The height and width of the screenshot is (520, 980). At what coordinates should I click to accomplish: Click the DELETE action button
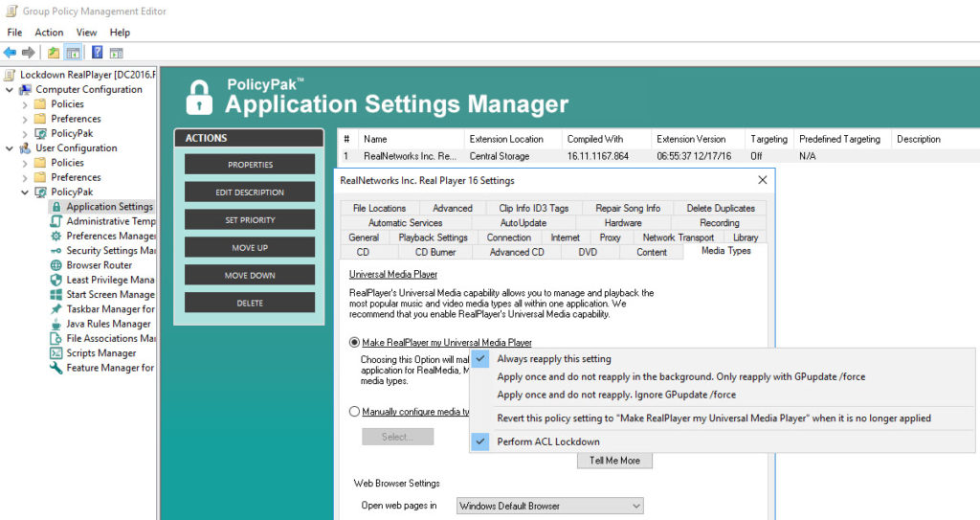pos(250,303)
